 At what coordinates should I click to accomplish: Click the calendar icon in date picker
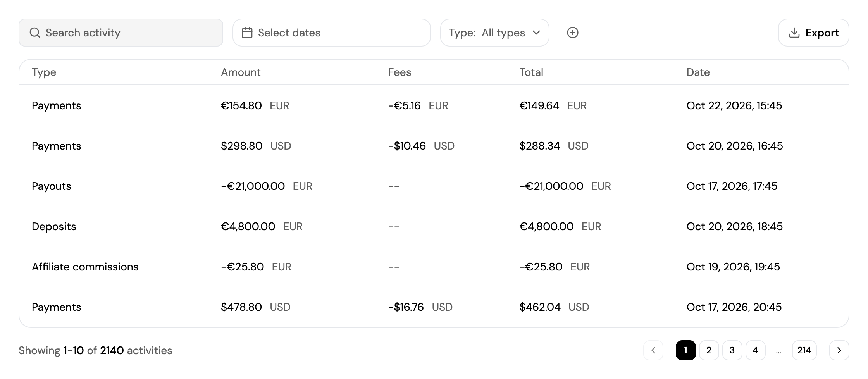tap(247, 33)
